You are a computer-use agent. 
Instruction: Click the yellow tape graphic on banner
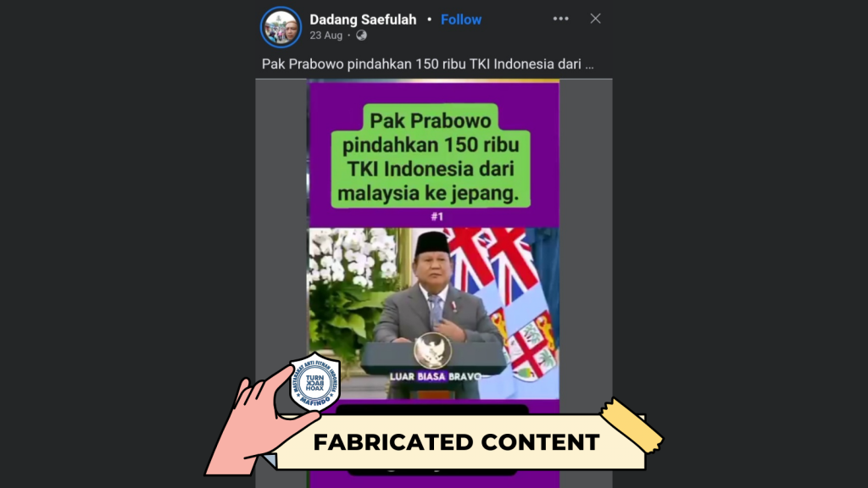[631, 425]
